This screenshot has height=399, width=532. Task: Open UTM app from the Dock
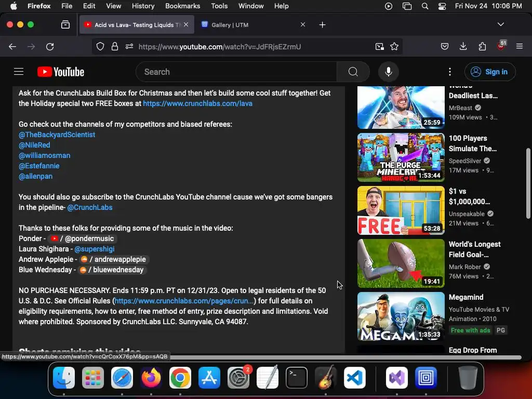click(426, 378)
